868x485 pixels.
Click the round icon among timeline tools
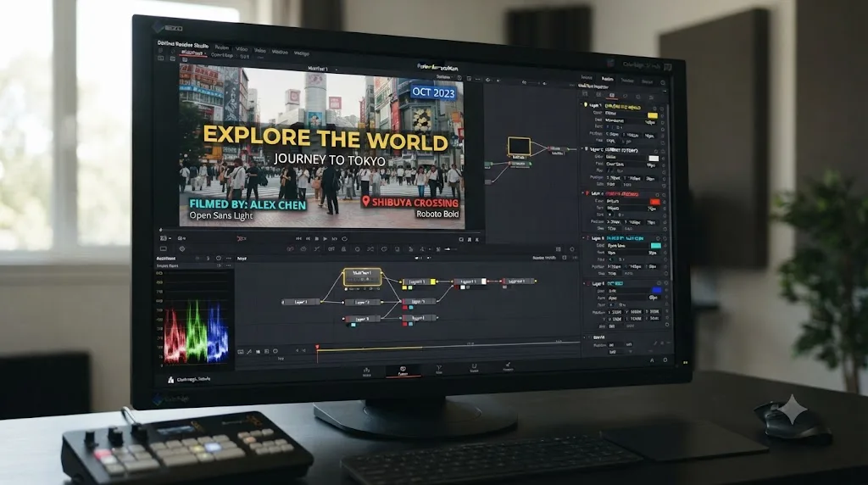coord(275,351)
